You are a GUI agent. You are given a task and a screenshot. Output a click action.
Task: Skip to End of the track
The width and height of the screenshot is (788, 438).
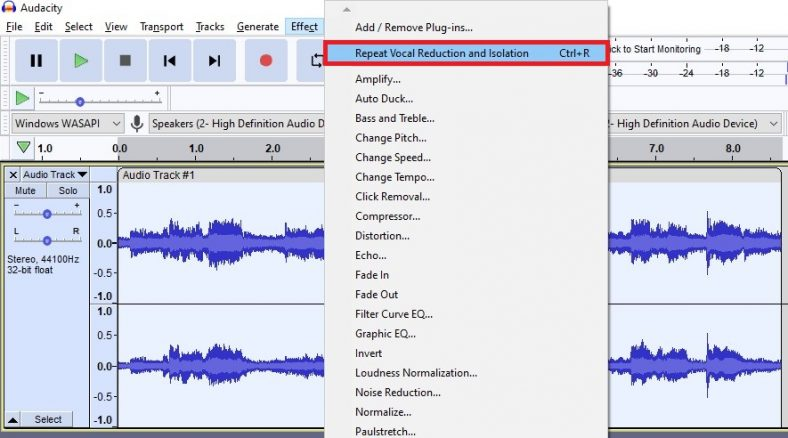coord(215,61)
